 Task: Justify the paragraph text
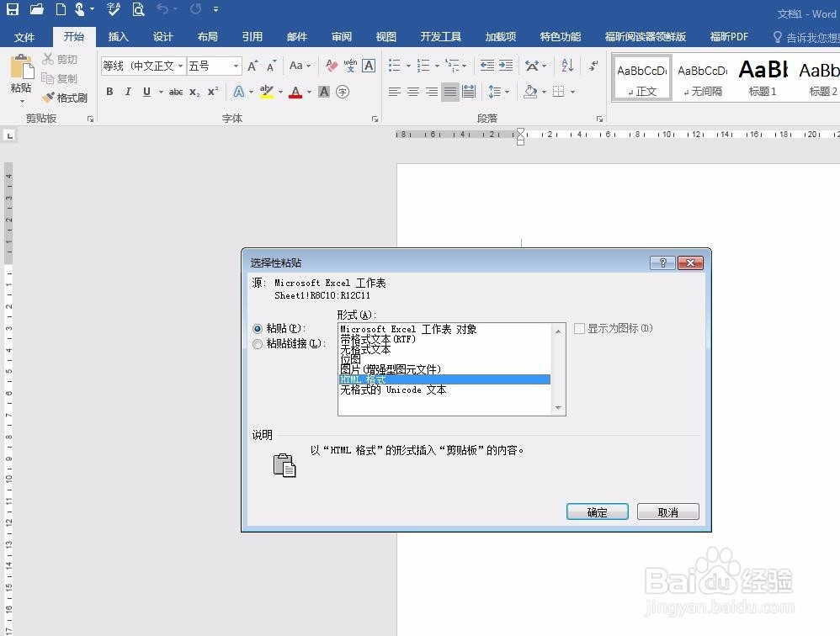click(450, 92)
